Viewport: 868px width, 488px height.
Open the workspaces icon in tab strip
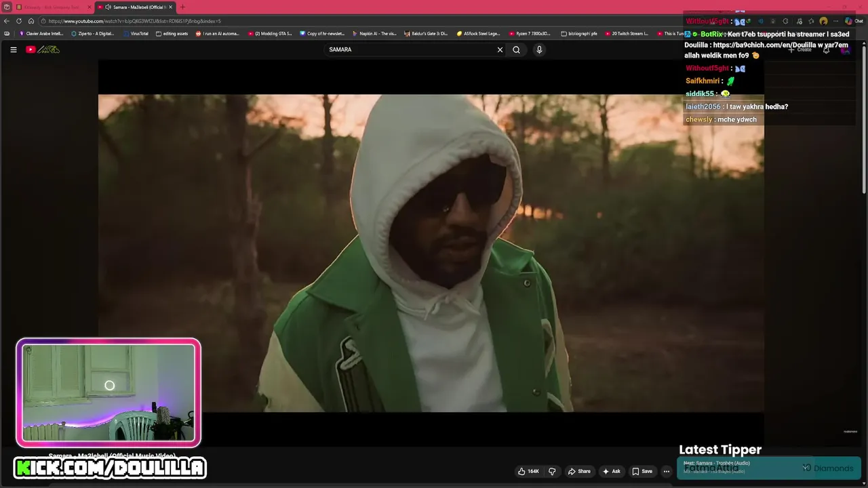click(6, 7)
